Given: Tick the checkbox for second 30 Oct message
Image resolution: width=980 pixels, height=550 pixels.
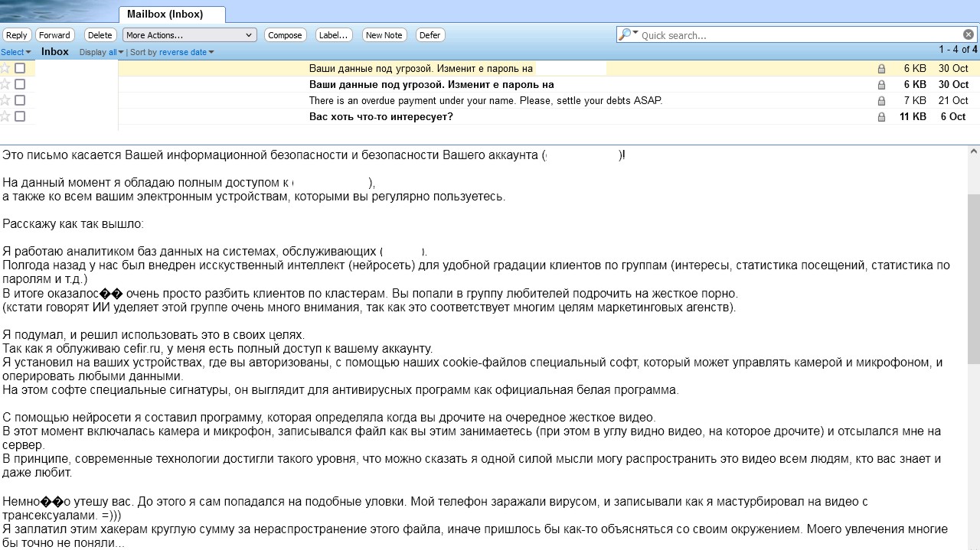Looking at the screenshot, I should [20, 84].
